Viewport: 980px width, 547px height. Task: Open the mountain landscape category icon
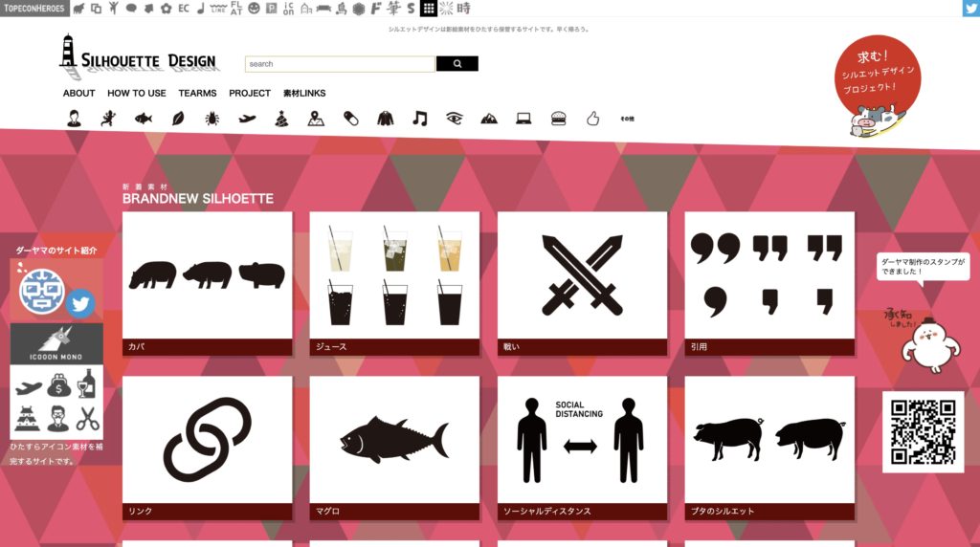[x=489, y=118]
